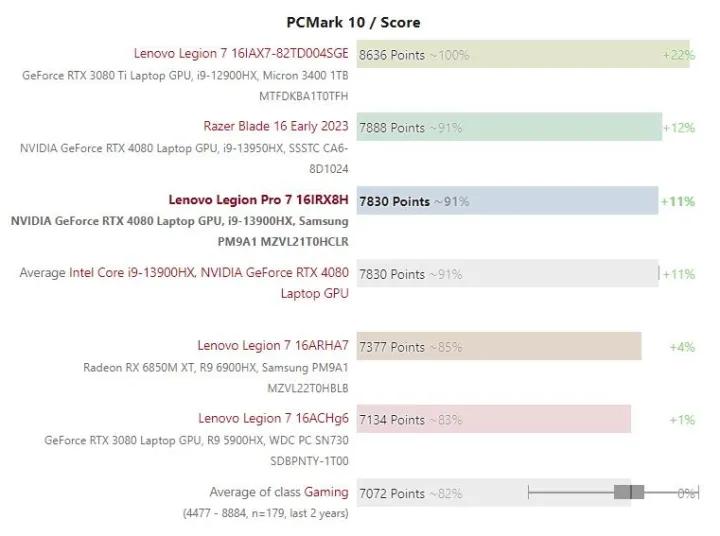720x536 pixels.
Task: Click the +1% difference label
Action: click(x=682, y=420)
